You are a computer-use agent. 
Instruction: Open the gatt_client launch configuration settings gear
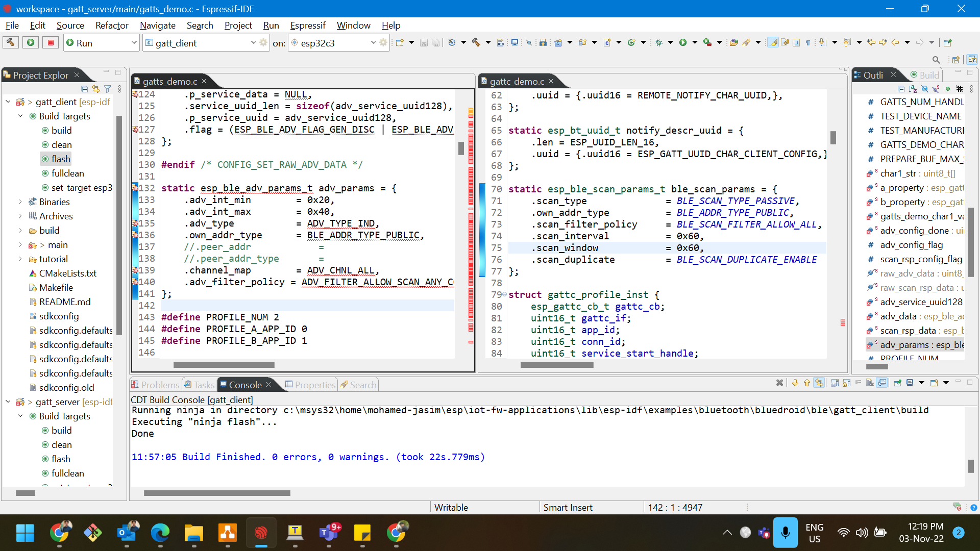(263, 43)
